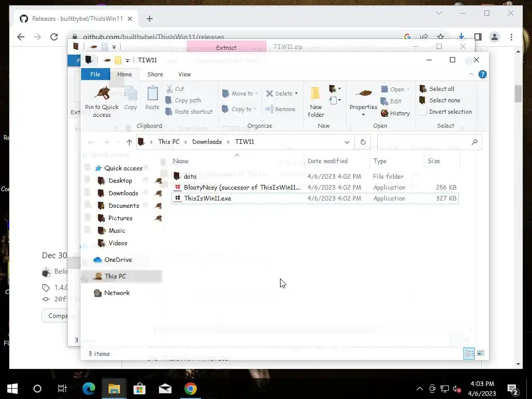Open Customize Quick Access Toolbar dropdown

[x=128, y=60]
